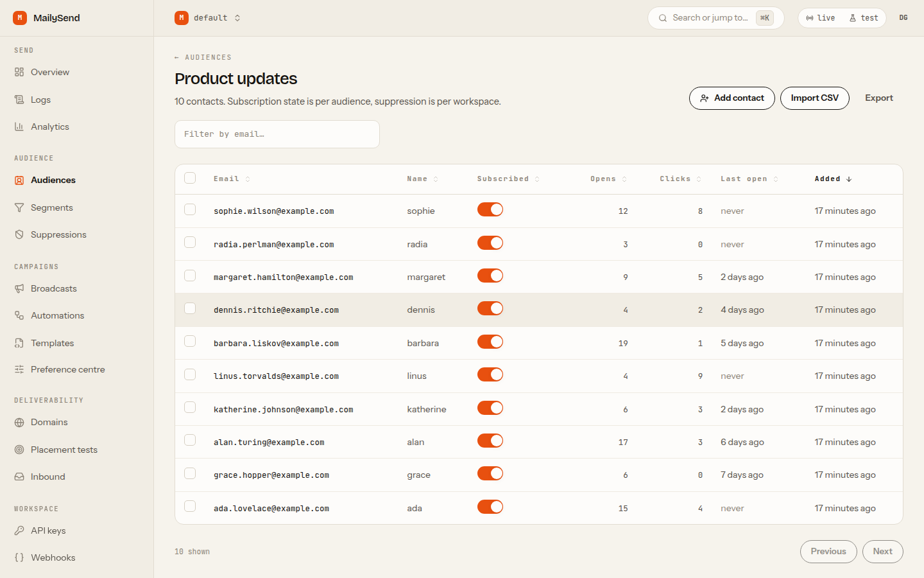Click the search magnifier icon

coord(663,18)
